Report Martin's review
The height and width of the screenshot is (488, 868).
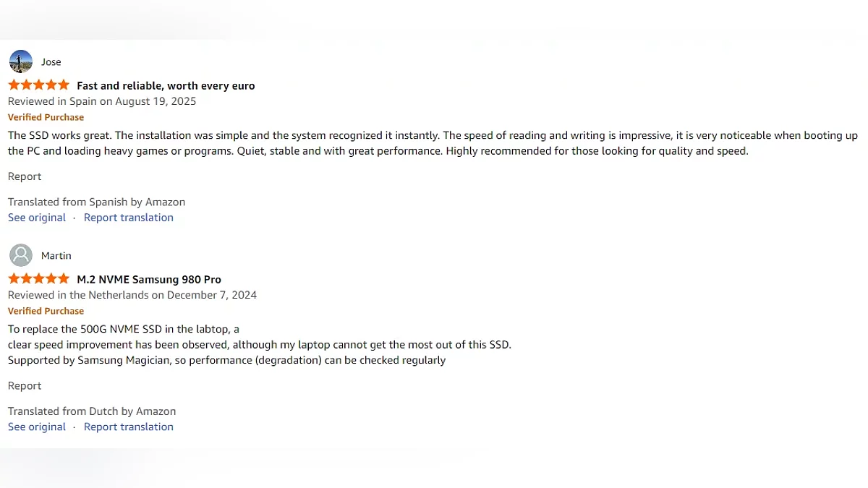coord(25,385)
